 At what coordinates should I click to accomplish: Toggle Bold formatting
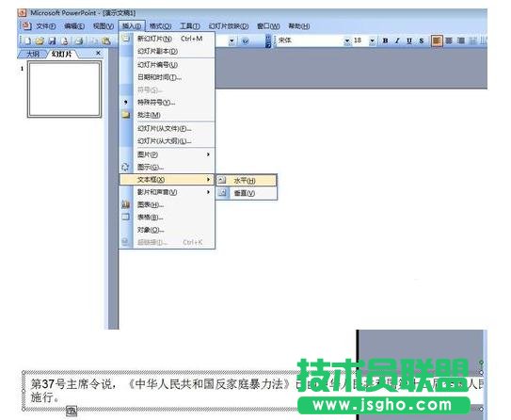point(385,40)
